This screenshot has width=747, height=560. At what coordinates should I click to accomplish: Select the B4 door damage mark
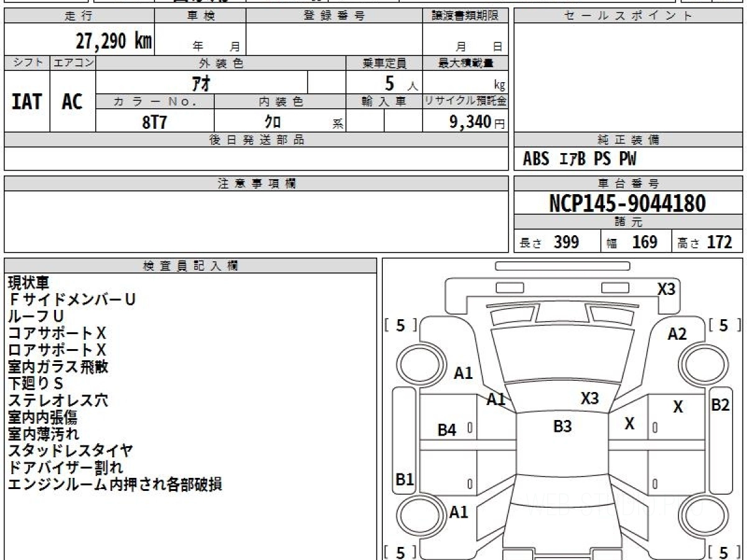(447, 429)
